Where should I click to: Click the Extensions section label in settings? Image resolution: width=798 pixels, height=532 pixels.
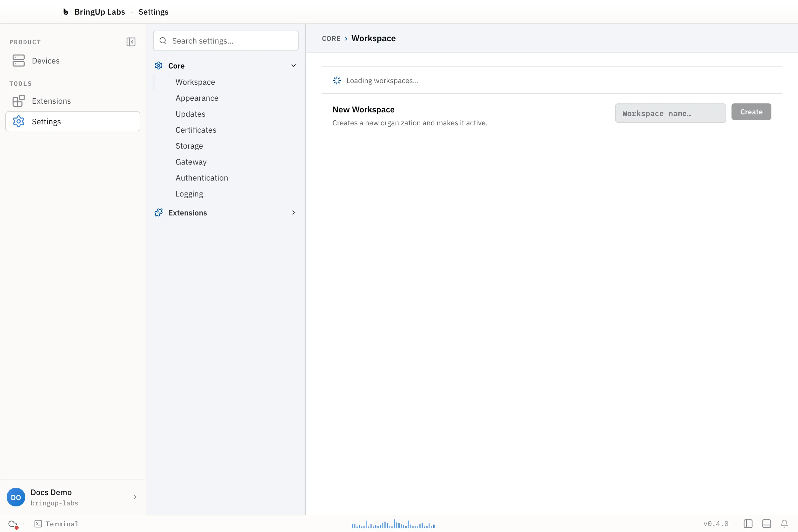pyautogui.click(x=188, y=213)
